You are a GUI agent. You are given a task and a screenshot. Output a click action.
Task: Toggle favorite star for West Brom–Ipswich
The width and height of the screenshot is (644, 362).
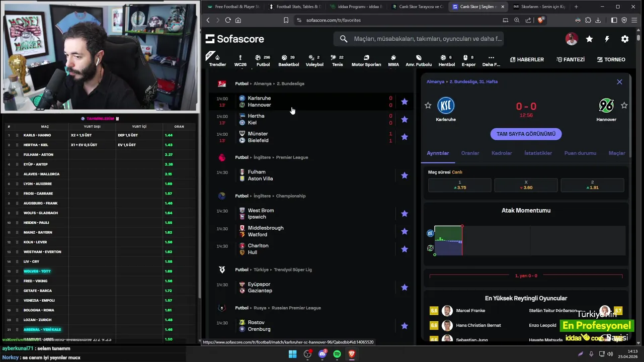click(x=405, y=214)
